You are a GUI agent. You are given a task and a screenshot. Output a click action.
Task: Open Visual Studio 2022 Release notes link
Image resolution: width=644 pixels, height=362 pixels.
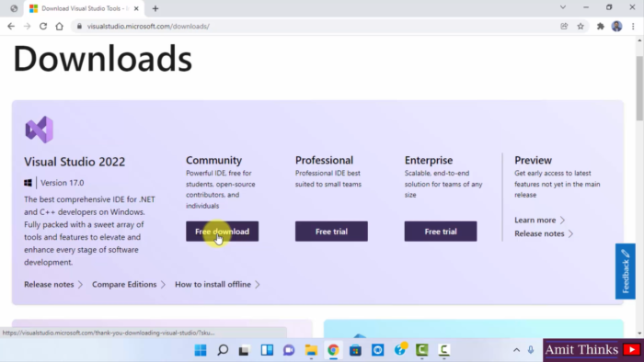pyautogui.click(x=53, y=285)
